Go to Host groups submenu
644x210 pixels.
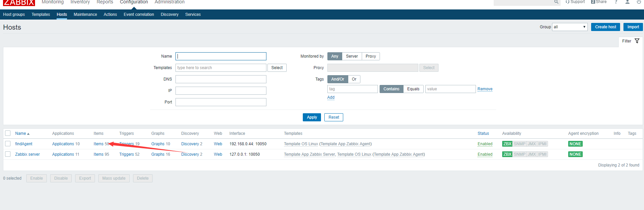tap(14, 14)
